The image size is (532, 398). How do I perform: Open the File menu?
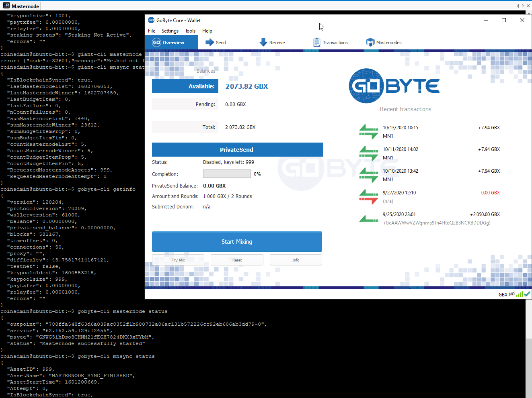[152, 31]
